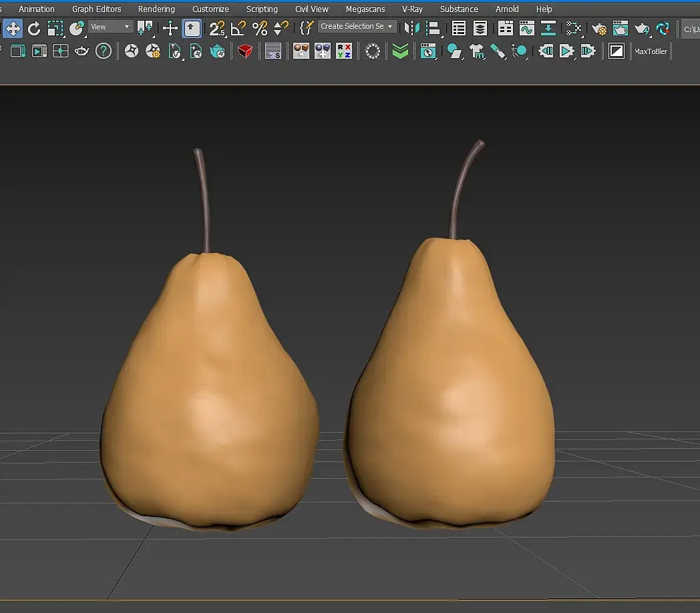The height and width of the screenshot is (613, 700).
Task: Open the Layer Explorer icon
Action: [x=480, y=28]
